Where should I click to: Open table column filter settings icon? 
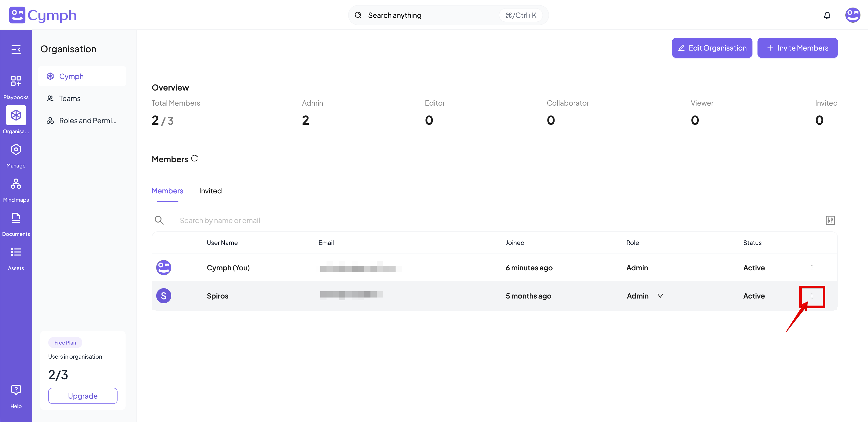(x=830, y=220)
